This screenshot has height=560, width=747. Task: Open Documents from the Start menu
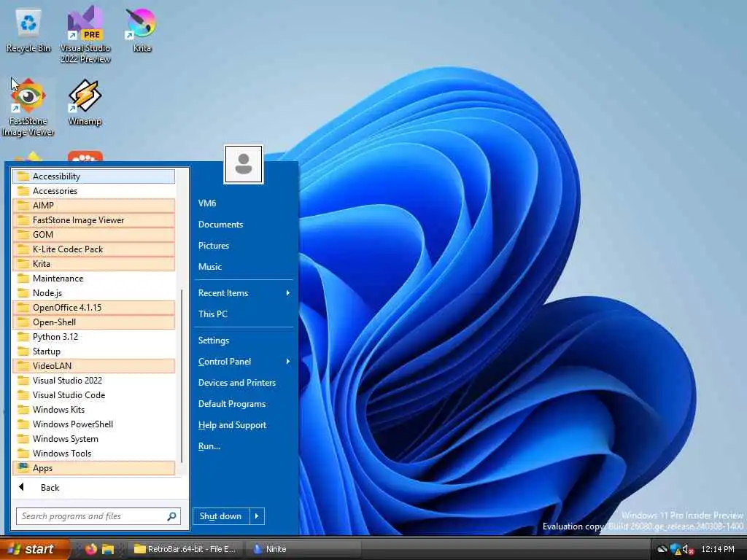tap(243, 225)
